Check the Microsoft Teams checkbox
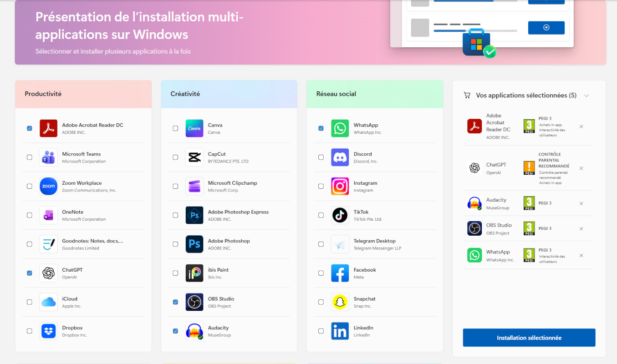The width and height of the screenshot is (617, 364). click(x=30, y=157)
